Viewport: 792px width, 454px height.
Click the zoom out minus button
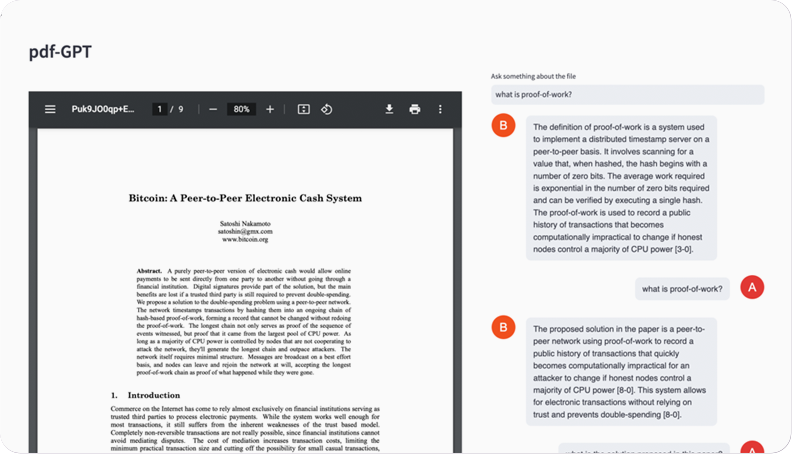[x=212, y=109]
